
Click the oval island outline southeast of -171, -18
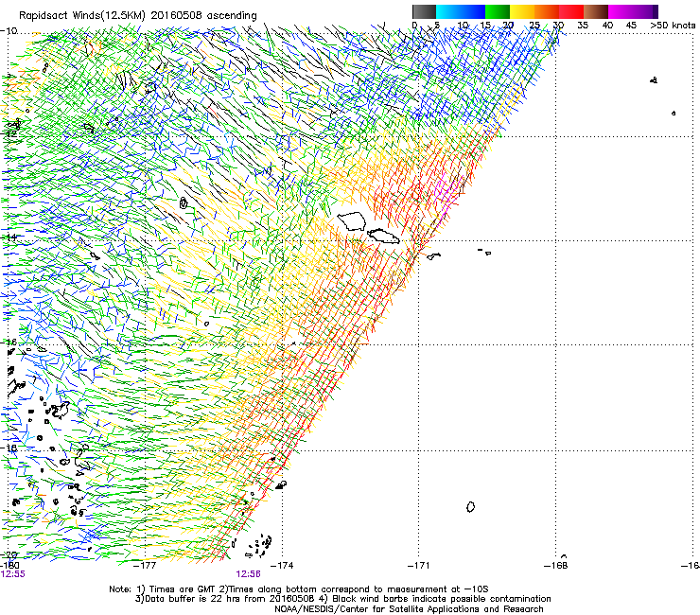(x=470, y=506)
